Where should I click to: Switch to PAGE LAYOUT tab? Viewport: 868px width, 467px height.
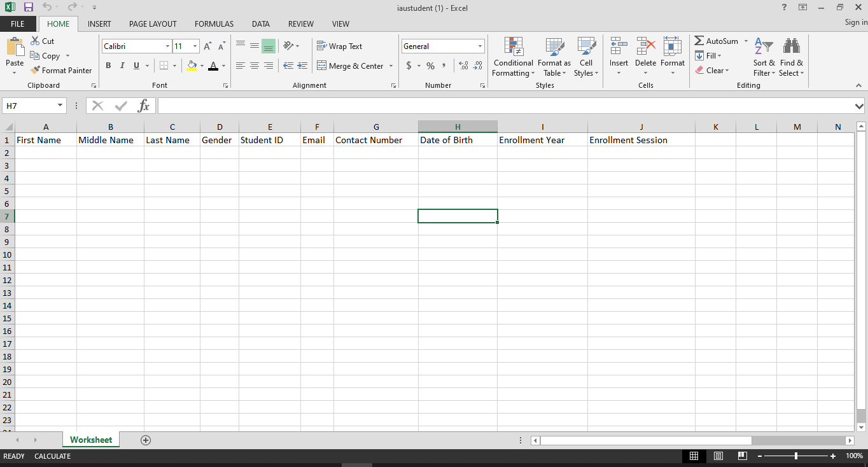(x=153, y=24)
